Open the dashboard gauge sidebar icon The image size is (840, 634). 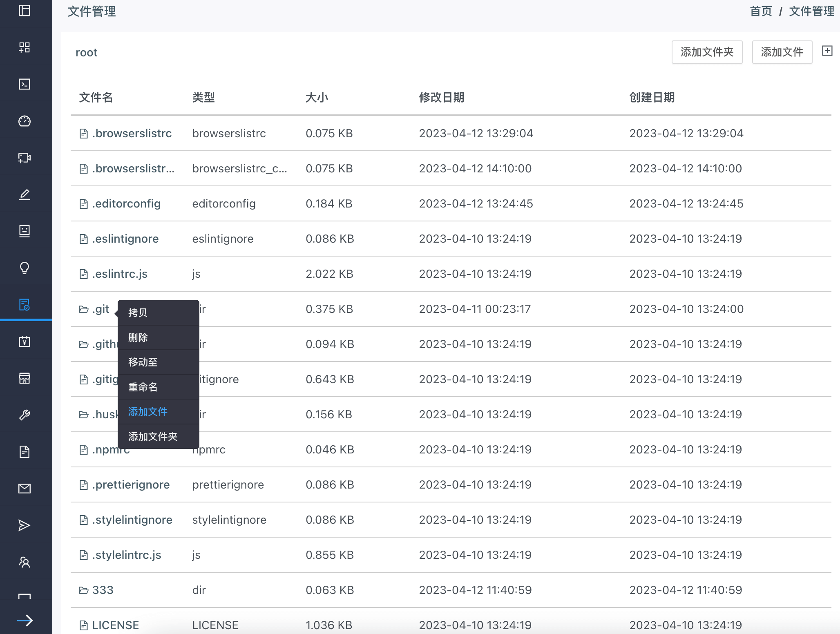25,121
